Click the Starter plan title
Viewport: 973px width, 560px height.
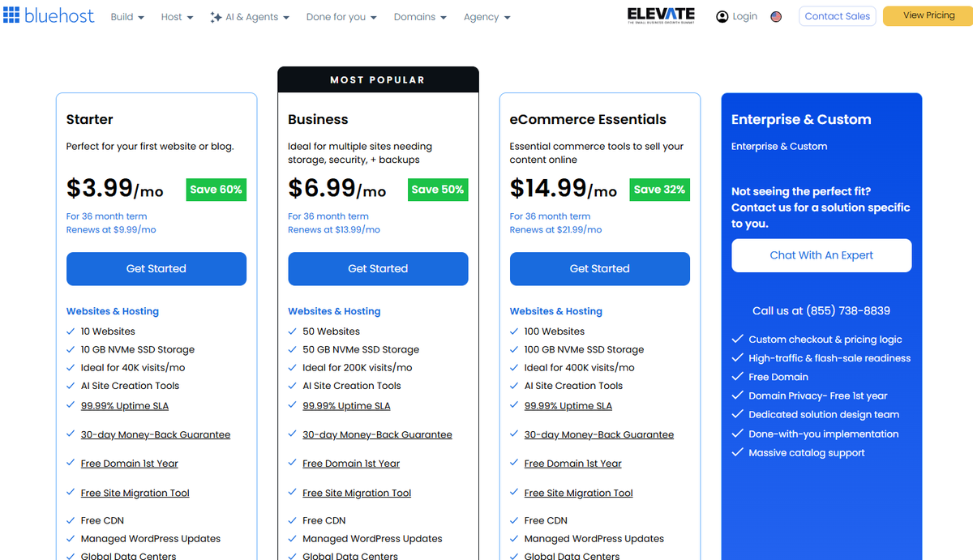point(89,119)
